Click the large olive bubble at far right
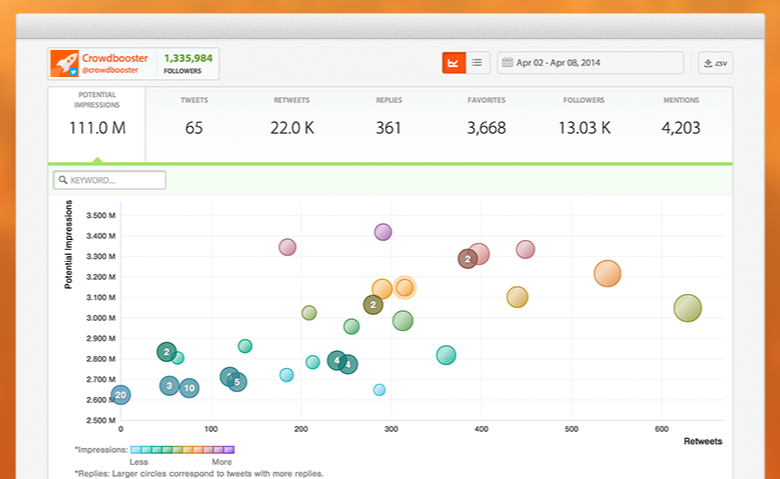The width and height of the screenshot is (780, 479). tap(687, 308)
